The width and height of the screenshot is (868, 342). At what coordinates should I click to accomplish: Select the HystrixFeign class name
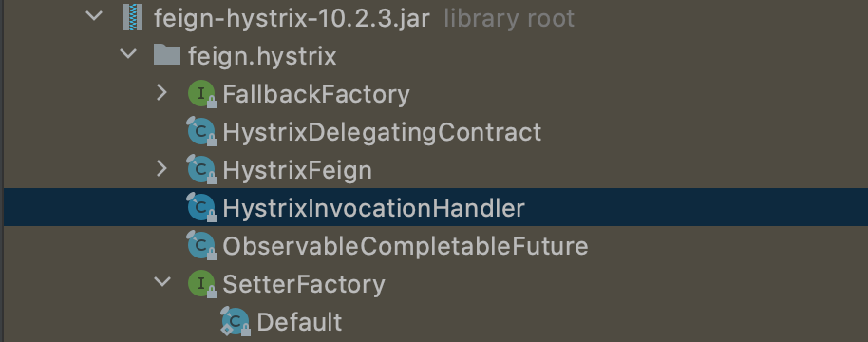(x=297, y=170)
